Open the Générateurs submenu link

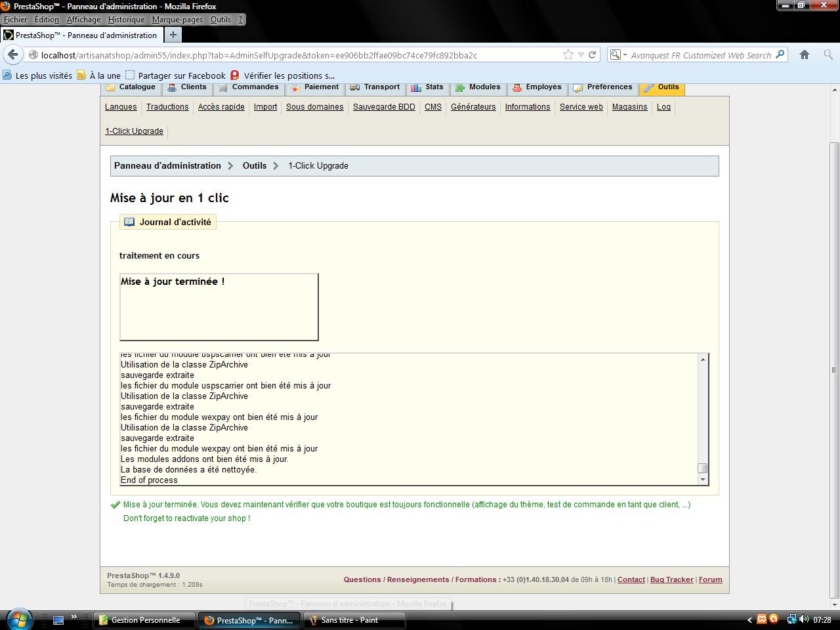coord(473,107)
